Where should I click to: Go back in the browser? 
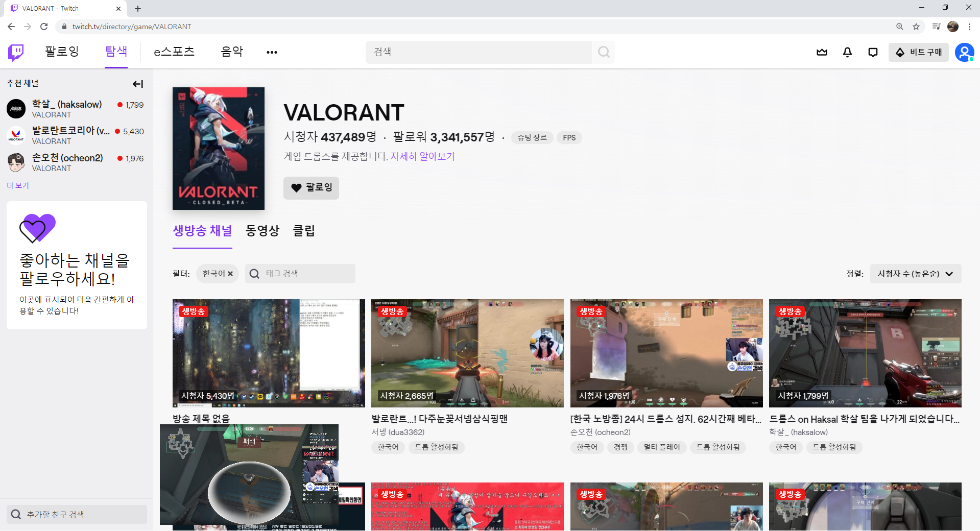(11, 27)
